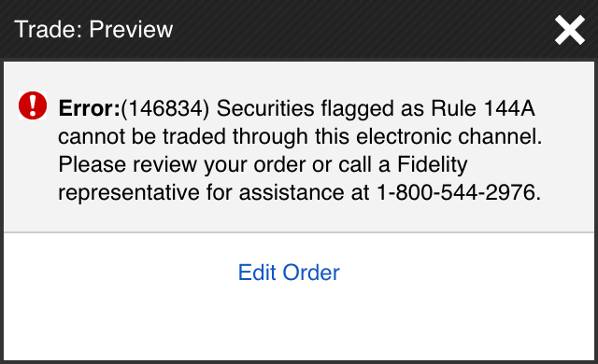Screen dimensions: 598x364
Task: Click the red error exclamation icon
Action: [33, 105]
